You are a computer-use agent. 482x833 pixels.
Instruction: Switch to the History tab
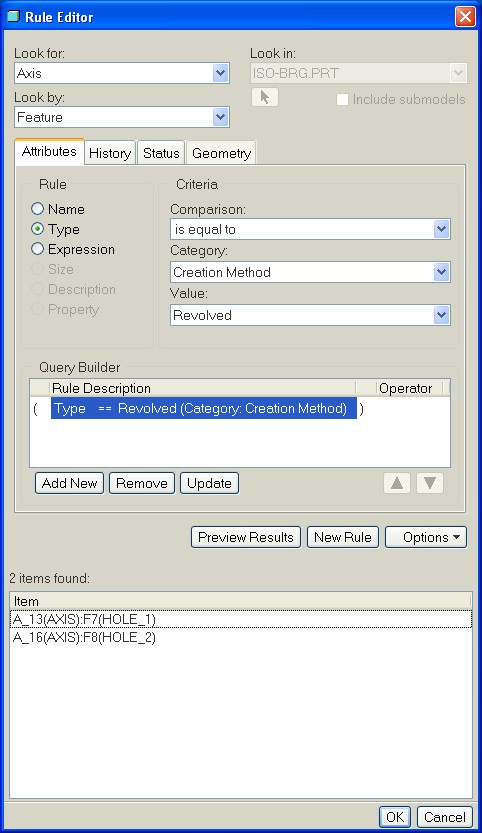tap(110, 154)
